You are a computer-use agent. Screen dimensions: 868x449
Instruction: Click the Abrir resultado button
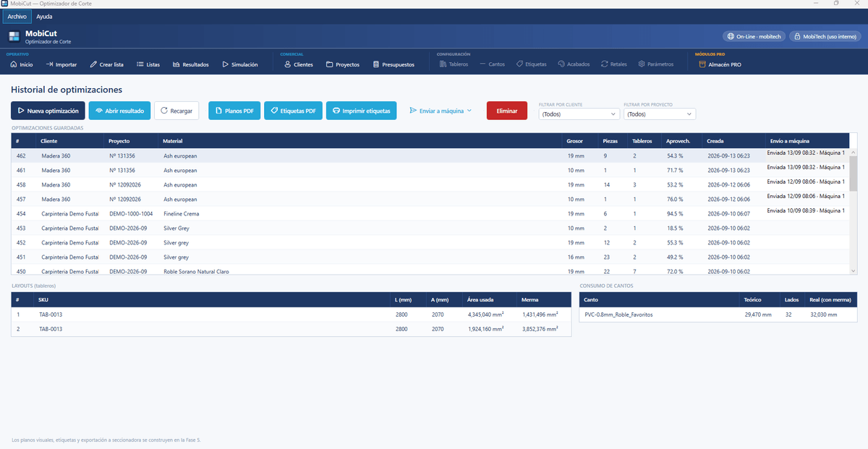click(x=119, y=111)
